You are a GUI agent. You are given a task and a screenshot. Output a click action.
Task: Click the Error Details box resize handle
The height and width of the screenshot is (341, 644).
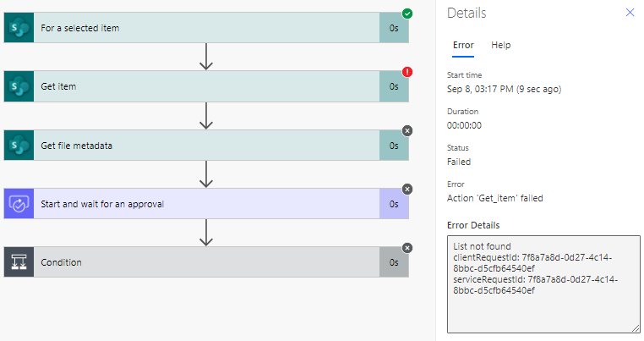[635, 327]
